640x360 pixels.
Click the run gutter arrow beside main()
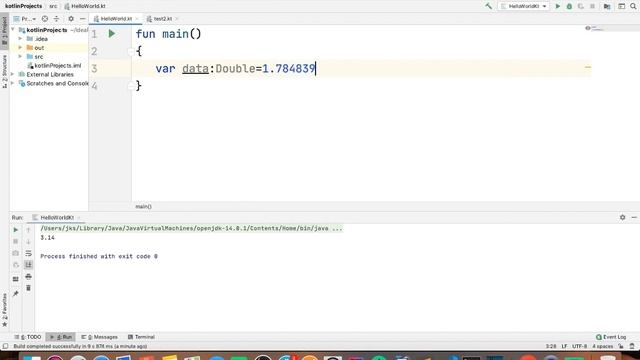pos(111,34)
